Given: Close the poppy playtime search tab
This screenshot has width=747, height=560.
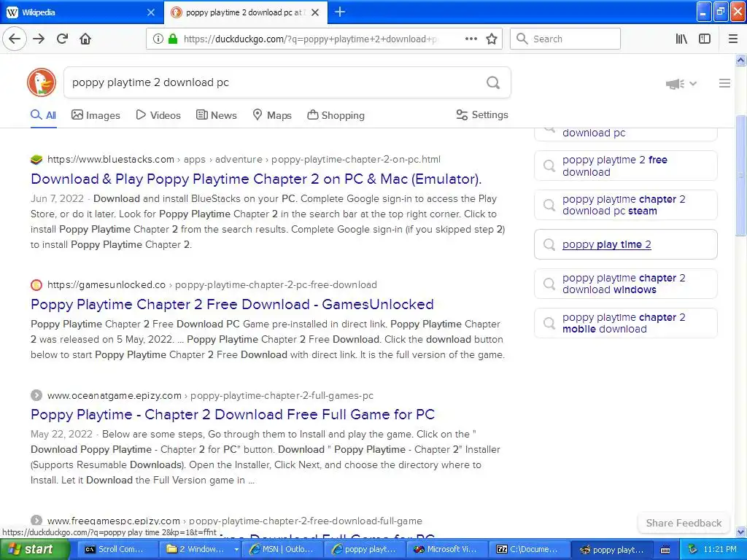Looking at the screenshot, I should tap(315, 12).
